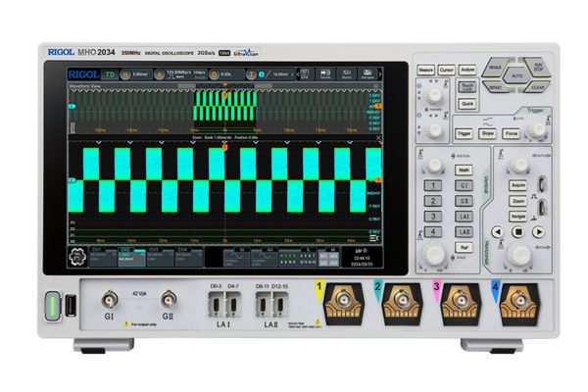The height and width of the screenshot is (392, 588).
Task: Tap the Slope key
Action: click(x=487, y=134)
